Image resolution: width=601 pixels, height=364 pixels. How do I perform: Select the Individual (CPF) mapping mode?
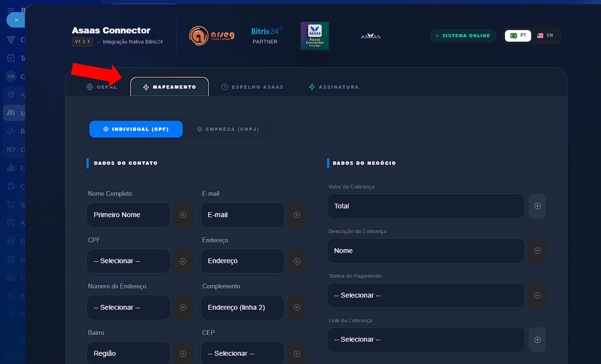tap(136, 129)
